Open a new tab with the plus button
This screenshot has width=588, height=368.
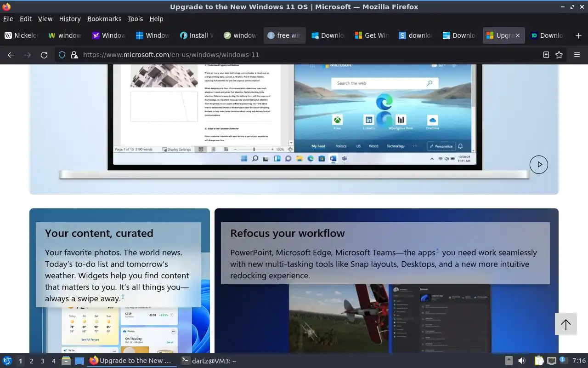coord(578,35)
